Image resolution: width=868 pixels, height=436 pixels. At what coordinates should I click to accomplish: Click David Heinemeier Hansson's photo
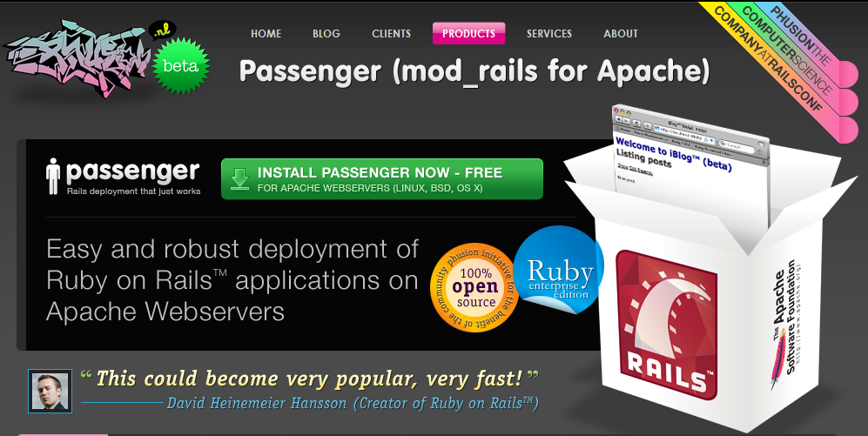tap(50, 392)
